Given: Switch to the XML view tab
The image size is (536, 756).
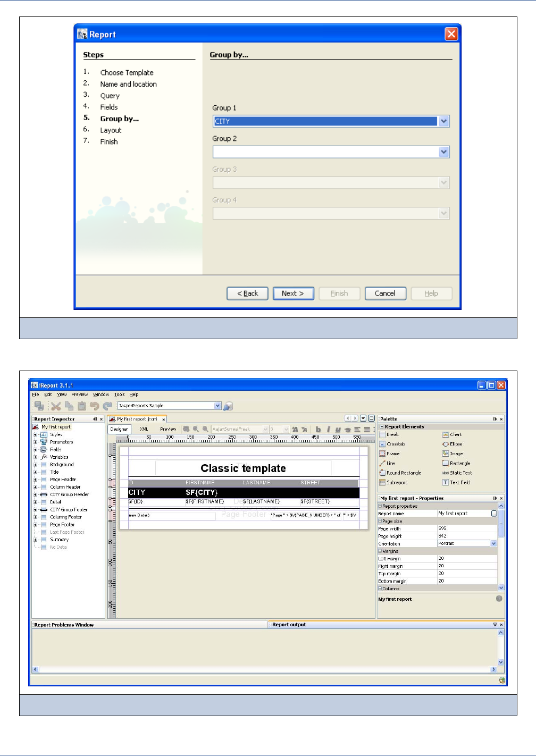Looking at the screenshot, I should coord(144,429).
